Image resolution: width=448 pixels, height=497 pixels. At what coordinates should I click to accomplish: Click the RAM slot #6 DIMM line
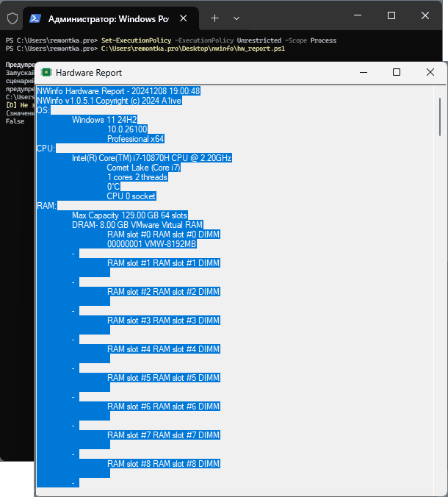[163, 407]
